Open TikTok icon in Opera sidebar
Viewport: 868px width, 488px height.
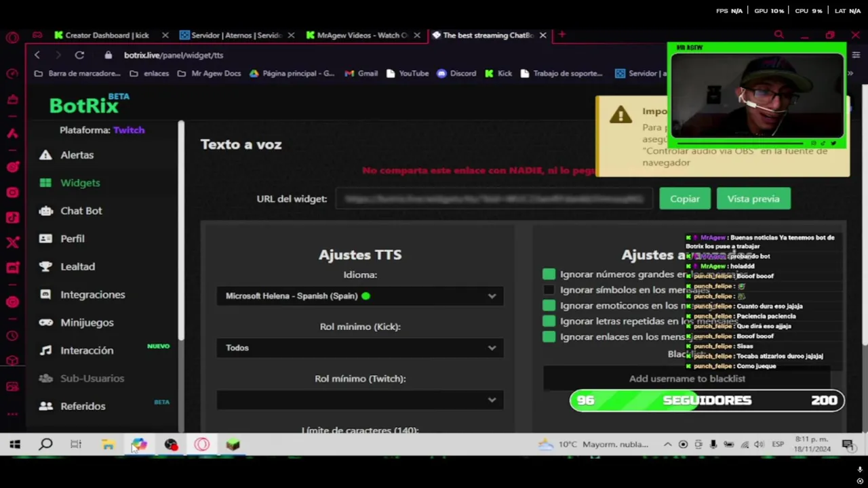tap(12, 218)
